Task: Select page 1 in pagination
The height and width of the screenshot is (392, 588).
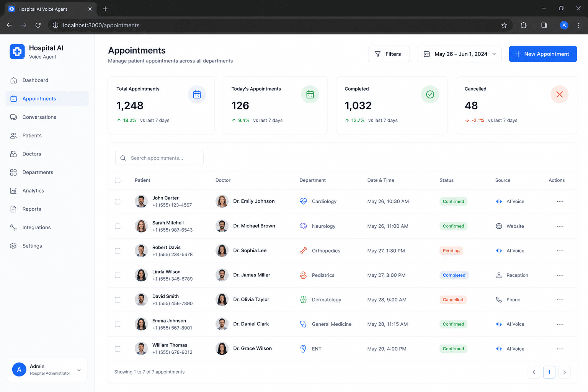Action: (549, 372)
